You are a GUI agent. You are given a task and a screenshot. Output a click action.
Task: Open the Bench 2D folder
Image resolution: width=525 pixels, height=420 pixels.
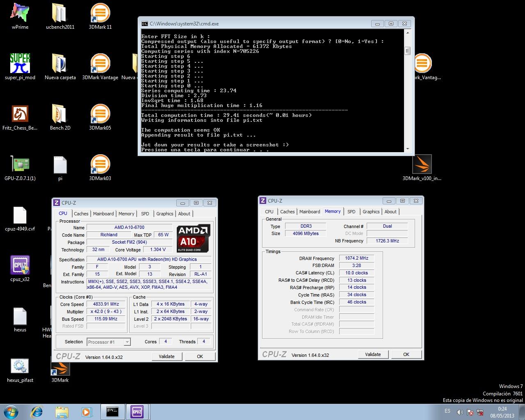(60, 117)
